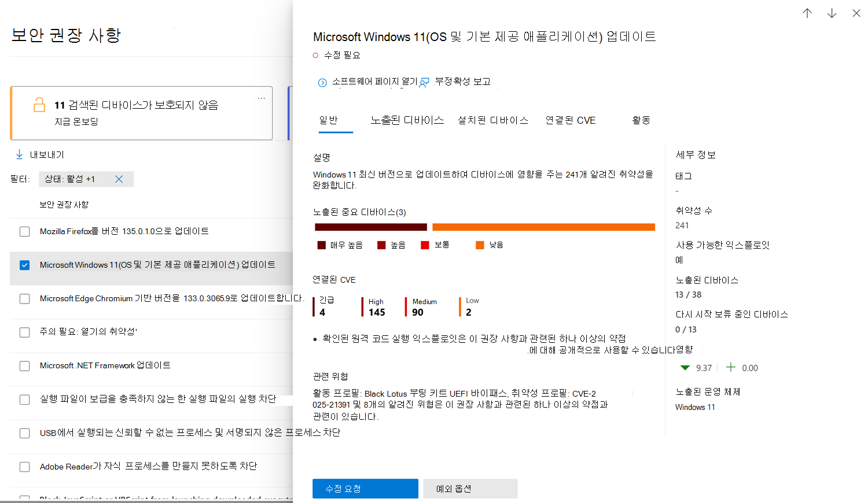Click the 취약성 수 value 241

(682, 225)
